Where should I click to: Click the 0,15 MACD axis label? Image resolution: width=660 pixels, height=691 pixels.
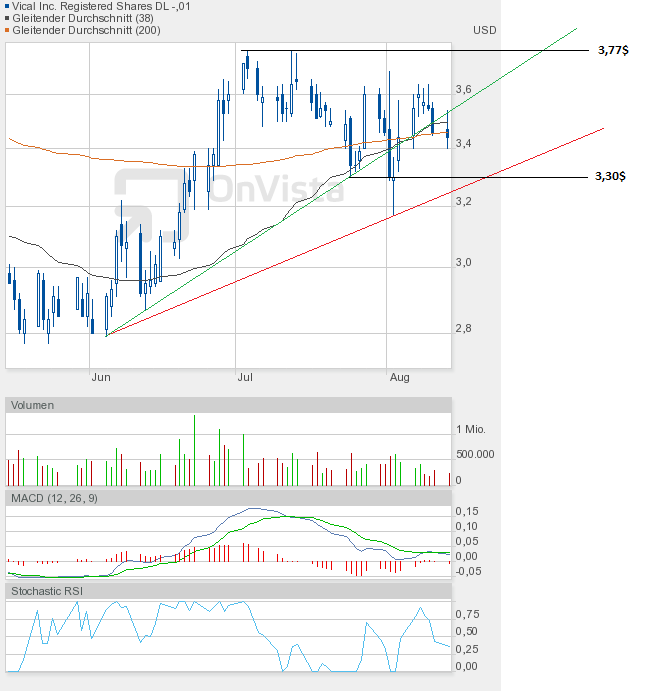click(x=467, y=511)
